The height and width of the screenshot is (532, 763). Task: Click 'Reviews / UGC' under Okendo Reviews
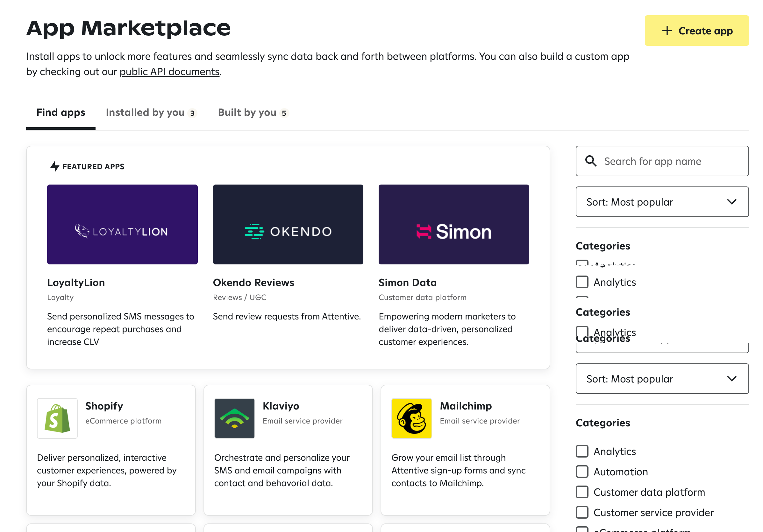pos(239,297)
